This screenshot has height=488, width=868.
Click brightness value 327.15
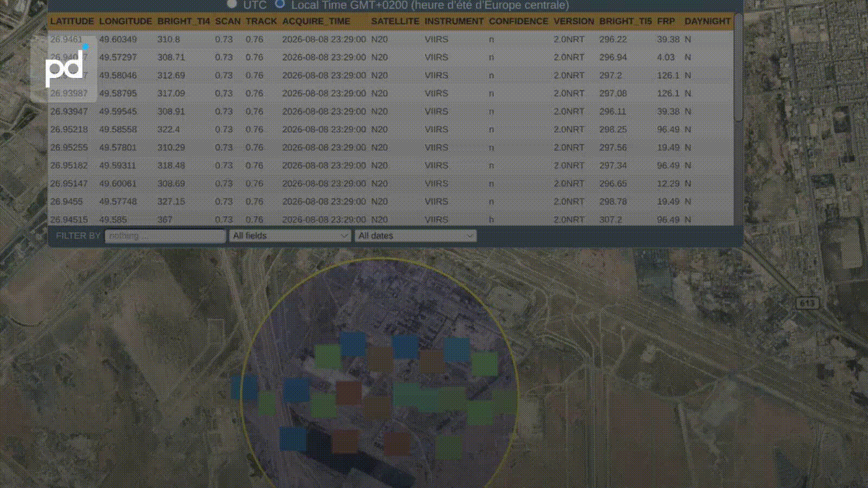click(x=171, y=201)
